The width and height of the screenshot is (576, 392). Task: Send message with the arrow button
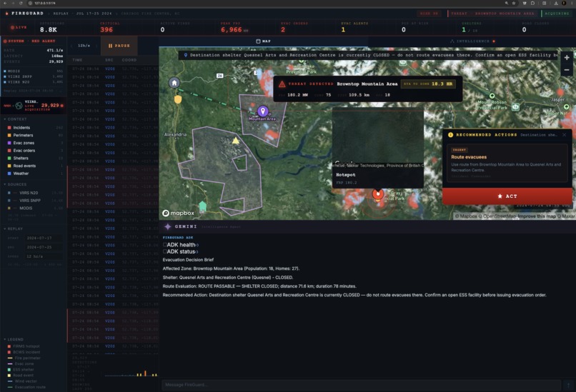(568, 385)
